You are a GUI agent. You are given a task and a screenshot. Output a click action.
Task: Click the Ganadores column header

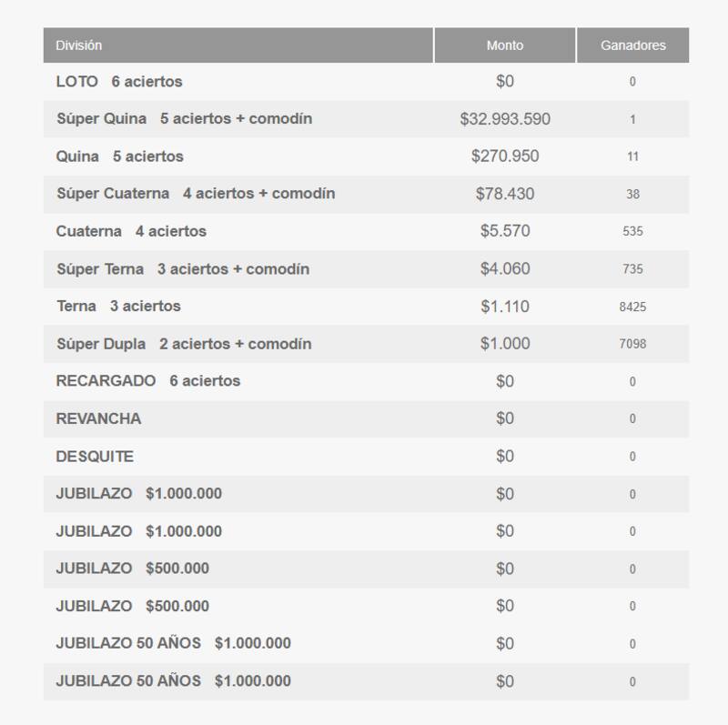632,45
